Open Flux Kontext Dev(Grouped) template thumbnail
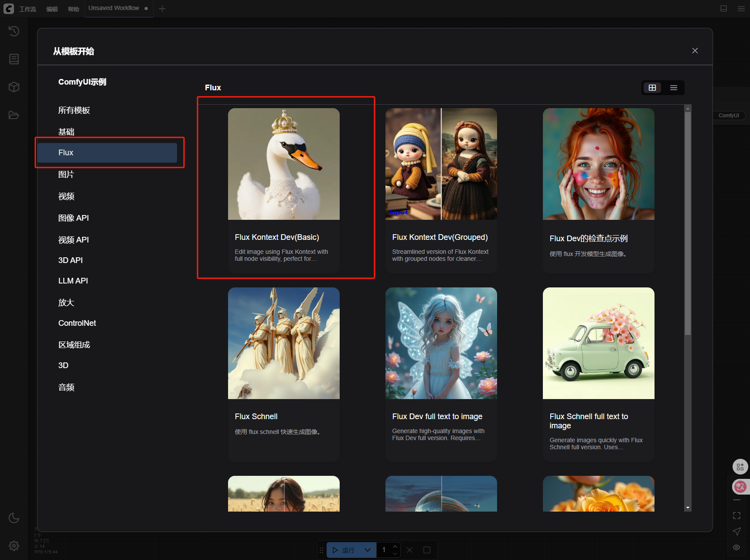The width and height of the screenshot is (750, 560). 441,164
